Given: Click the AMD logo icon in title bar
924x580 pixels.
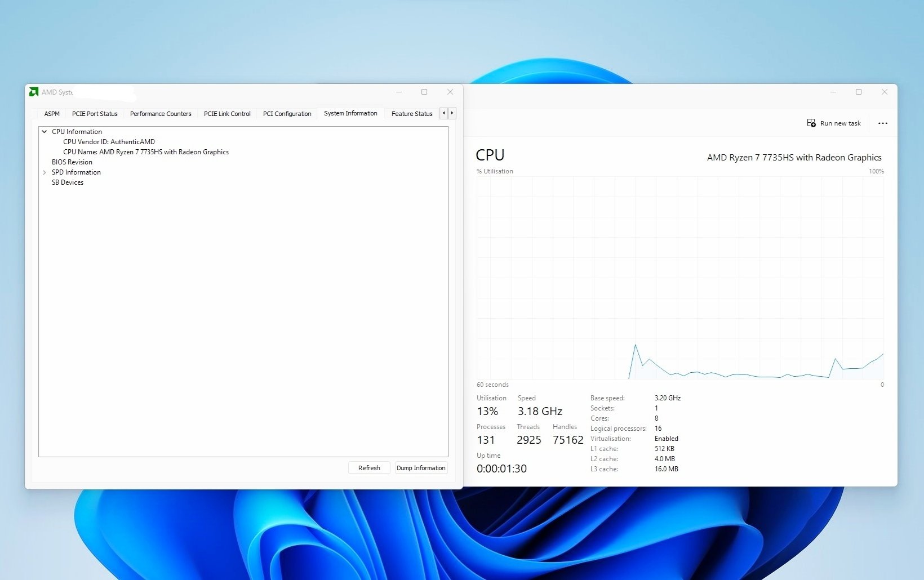Looking at the screenshot, I should tap(34, 92).
